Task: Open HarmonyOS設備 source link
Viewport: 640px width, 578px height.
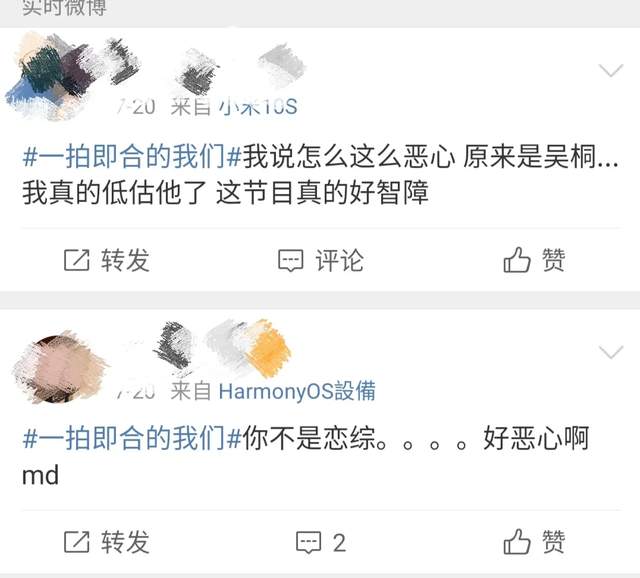Action: [x=297, y=391]
